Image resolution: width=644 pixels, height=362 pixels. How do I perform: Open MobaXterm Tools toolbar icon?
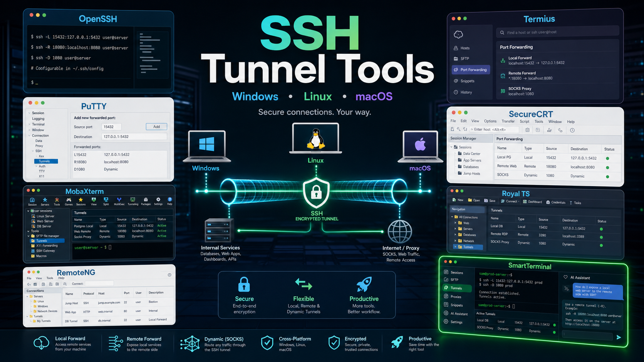[x=57, y=200]
